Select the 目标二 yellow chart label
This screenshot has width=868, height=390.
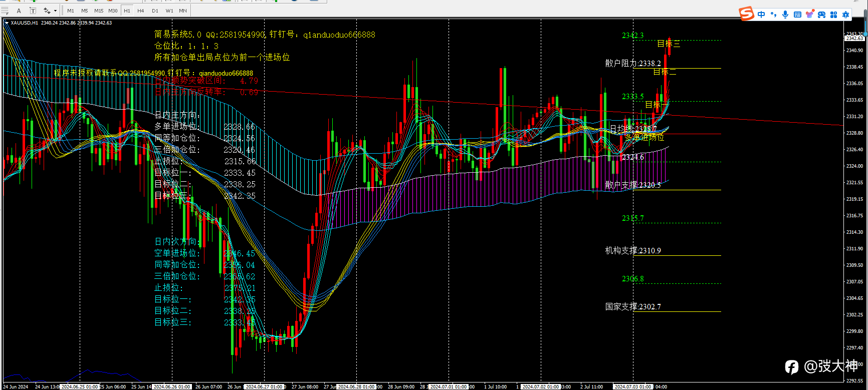point(665,72)
